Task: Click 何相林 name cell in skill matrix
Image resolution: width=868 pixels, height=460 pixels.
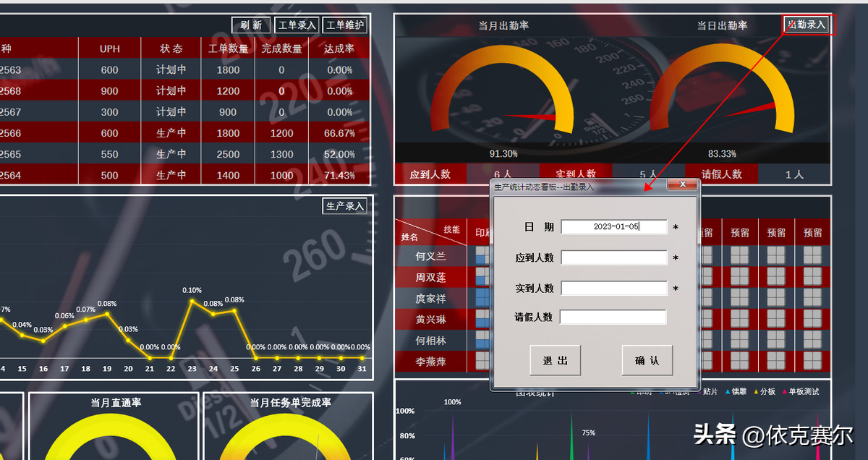Action: coord(431,341)
